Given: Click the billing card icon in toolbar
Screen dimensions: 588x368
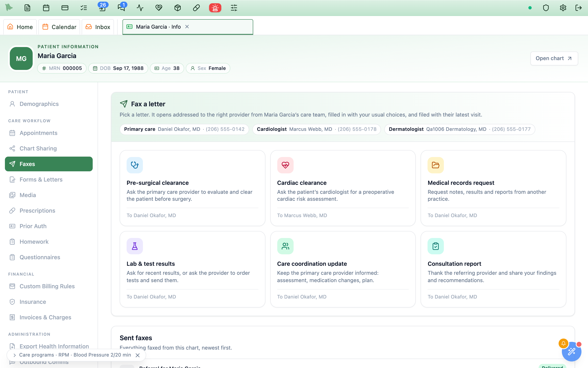Looking at the screenshot, I should click(x=65, y=8).
